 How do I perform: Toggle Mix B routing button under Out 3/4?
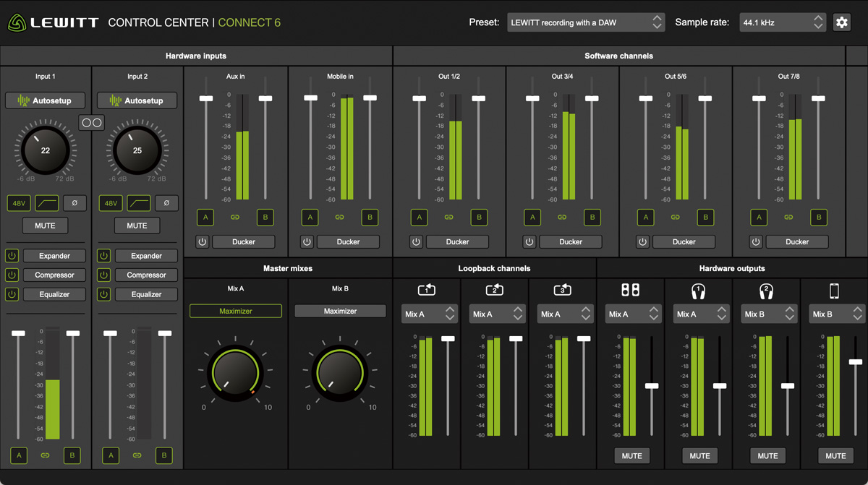[x=592, y=217]
